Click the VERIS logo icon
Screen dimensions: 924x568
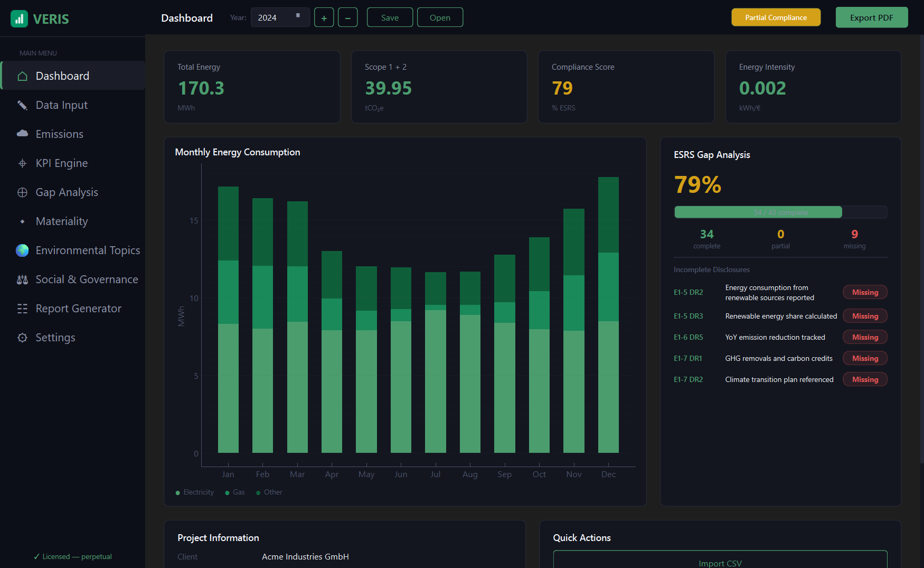(19, 19)
